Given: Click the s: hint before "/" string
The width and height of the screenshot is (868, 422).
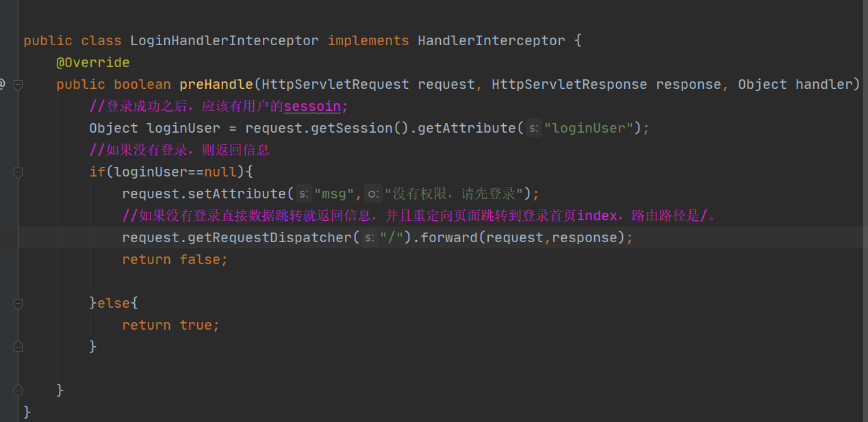Looking at the screenshot, I should pyautogui.click(x=370, y=237).
